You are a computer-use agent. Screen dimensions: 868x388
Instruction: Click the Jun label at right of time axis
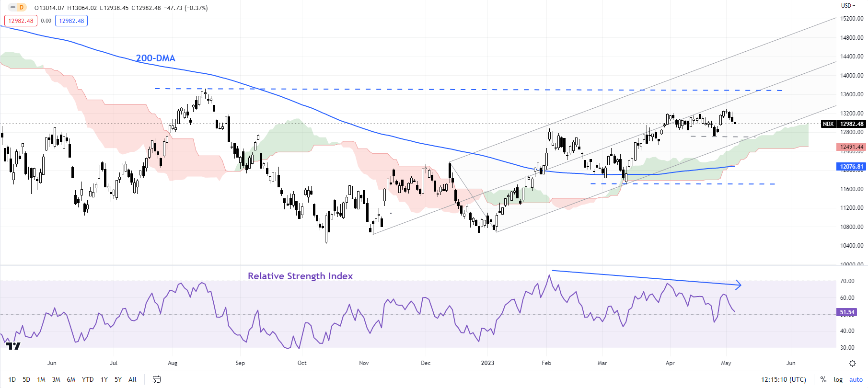click(791, 363)
